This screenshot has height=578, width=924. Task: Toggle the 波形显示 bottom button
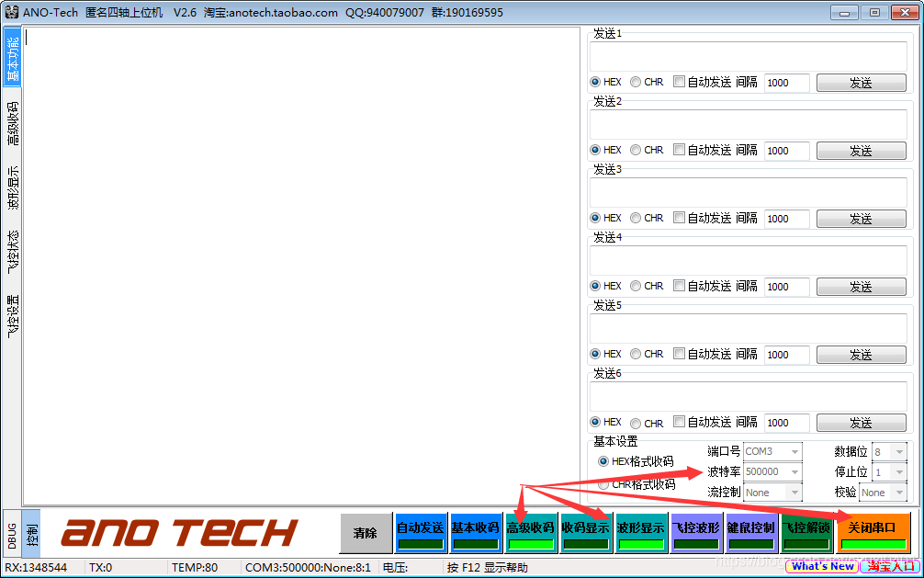point(641,533)
